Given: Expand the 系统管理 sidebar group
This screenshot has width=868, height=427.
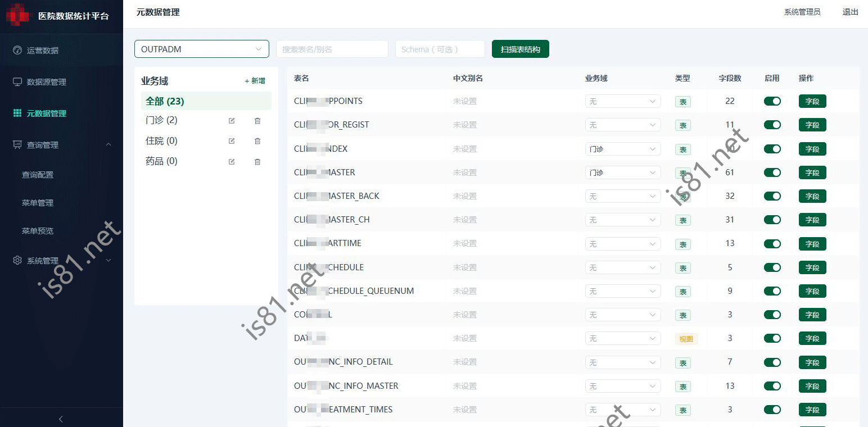Looking at the screenshot, I should pyautogui.click(x=61, y=260).
